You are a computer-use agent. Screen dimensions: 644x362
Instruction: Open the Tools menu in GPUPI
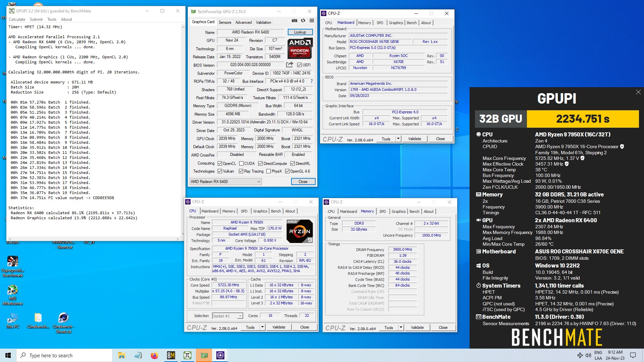tap(52, 19)
